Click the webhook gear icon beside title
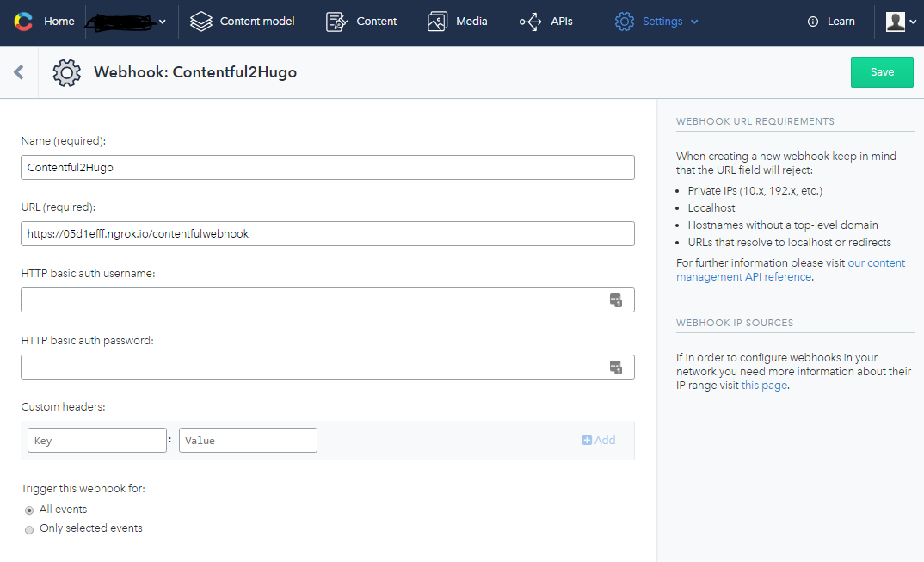The width and height of the screenshot is (924, 562). coord(66,72)
